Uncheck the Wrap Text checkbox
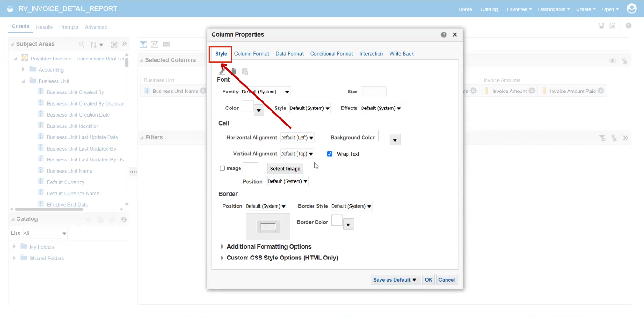The image size is (644, 318). point(330,154)
